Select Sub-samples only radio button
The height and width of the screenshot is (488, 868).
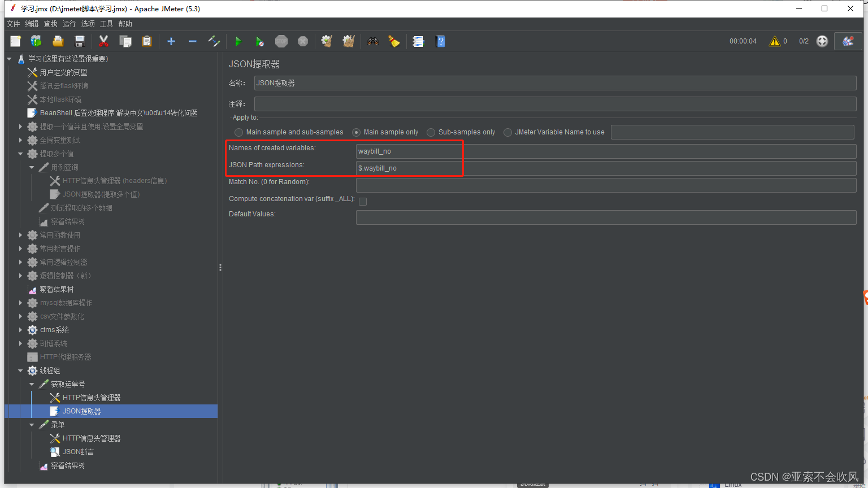(x=431, y=132)
